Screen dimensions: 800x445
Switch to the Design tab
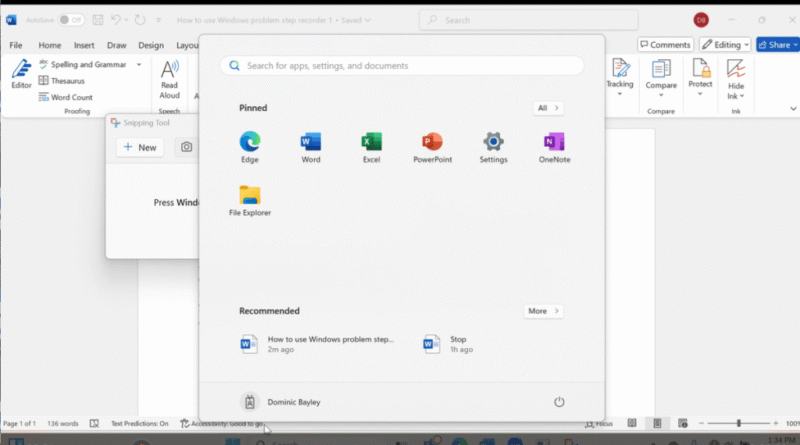(151, 45)
